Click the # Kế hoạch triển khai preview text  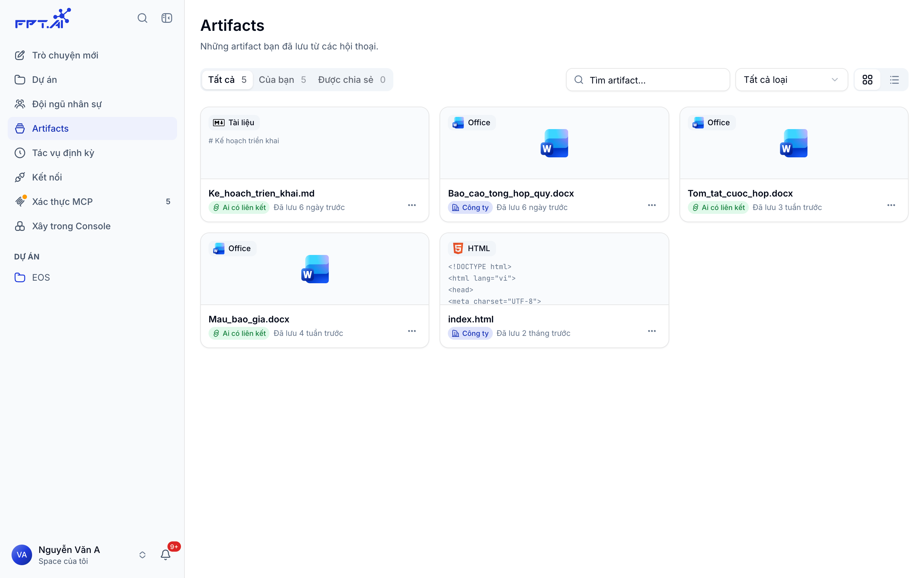click(x=244, y=141)
